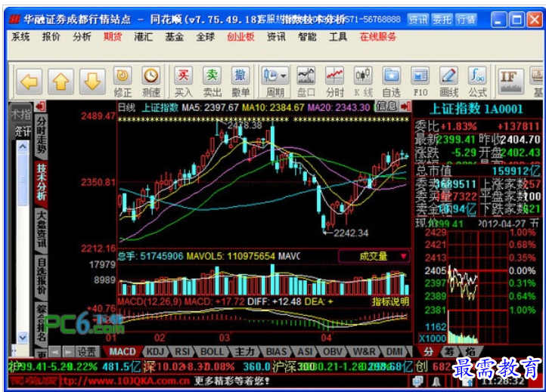This screenshot has width=546, height=392.
Task: Click the IF futures toolbar icon
Action: pyautogui.click(x=510, y=82)
